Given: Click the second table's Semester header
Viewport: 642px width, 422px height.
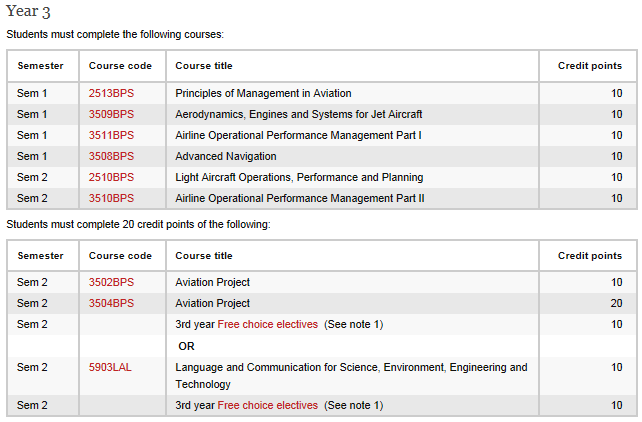Looking at the screenshot, I should tap(41, 256).
